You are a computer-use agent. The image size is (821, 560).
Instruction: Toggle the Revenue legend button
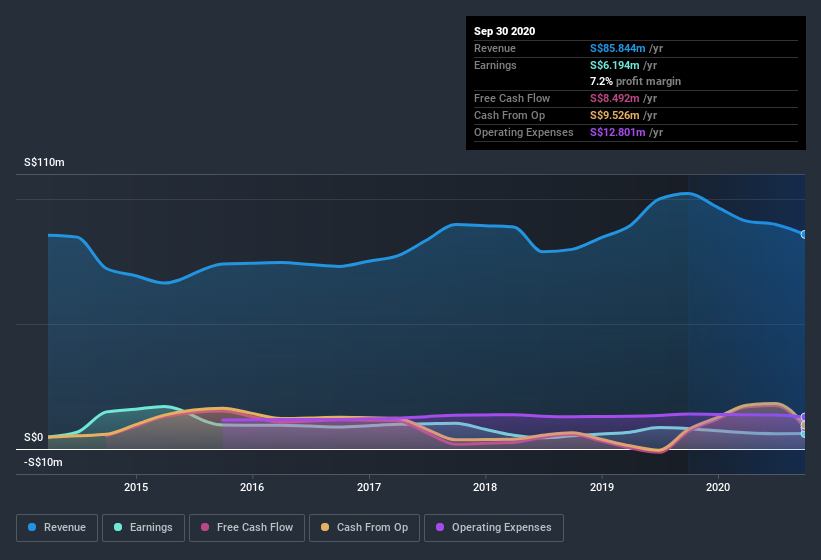tap(57, 528)
